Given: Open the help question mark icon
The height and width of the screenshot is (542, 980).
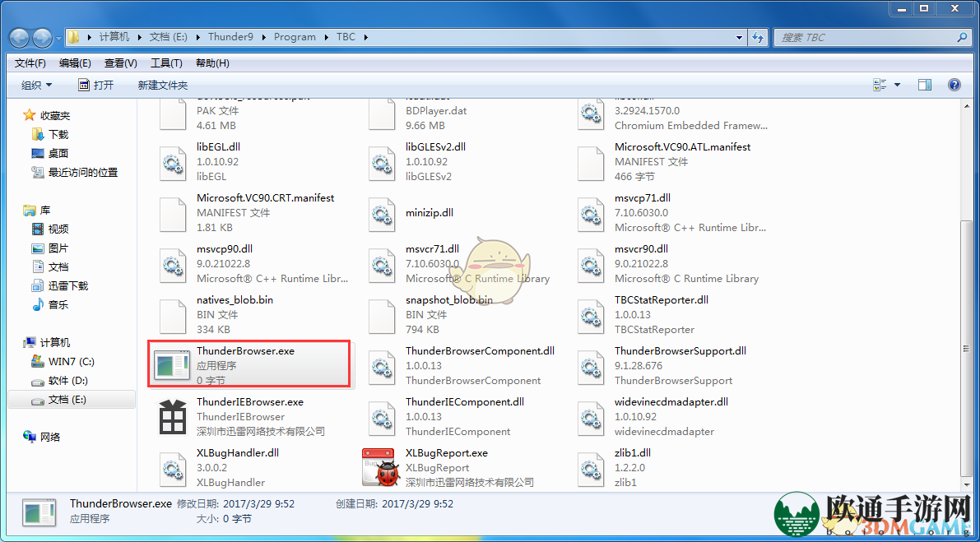Looking at the screenshot, I should [954, 85].
